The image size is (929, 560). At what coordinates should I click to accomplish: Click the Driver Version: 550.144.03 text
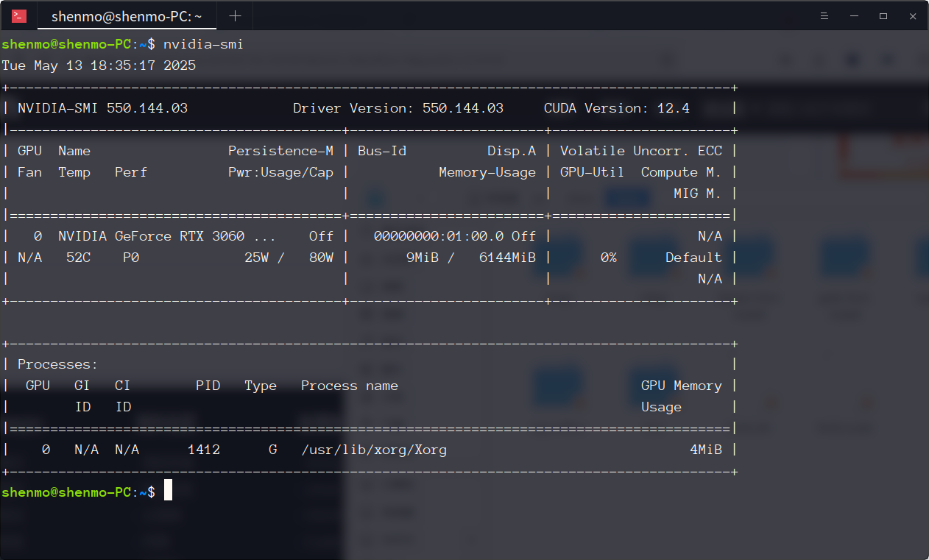pyautogui.click(x=398, y=108)
